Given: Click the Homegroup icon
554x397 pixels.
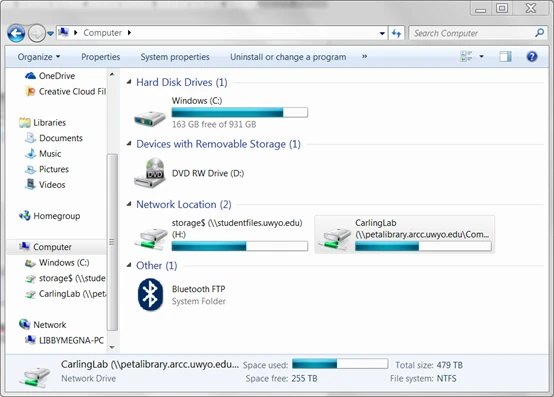Looking at the screenshot, I should pyautogui.click(x=25, y=215).
